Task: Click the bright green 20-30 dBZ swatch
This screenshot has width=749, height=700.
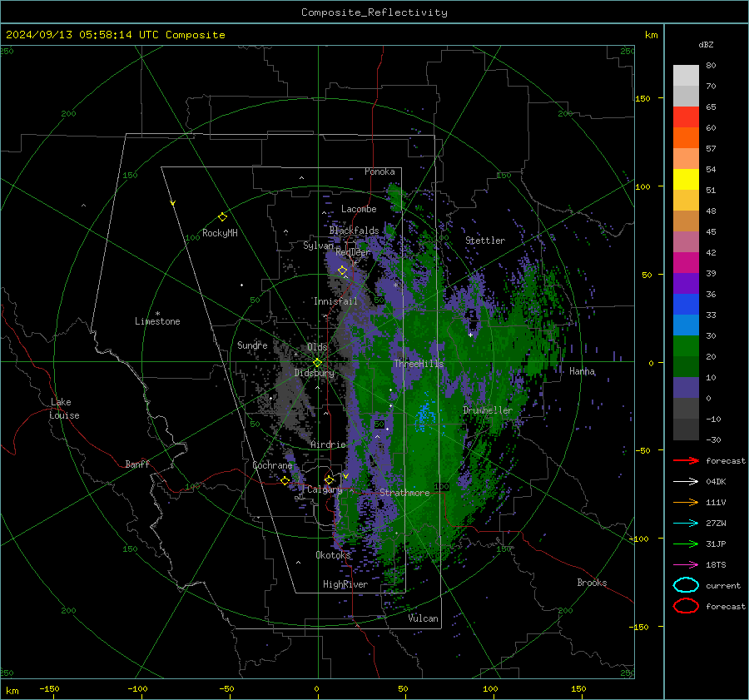Action: (x=686, y=346)
